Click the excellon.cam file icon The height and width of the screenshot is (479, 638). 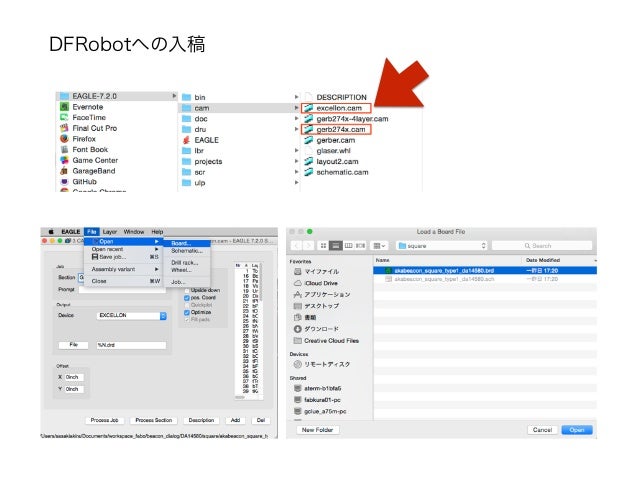[x=309, y=108]
